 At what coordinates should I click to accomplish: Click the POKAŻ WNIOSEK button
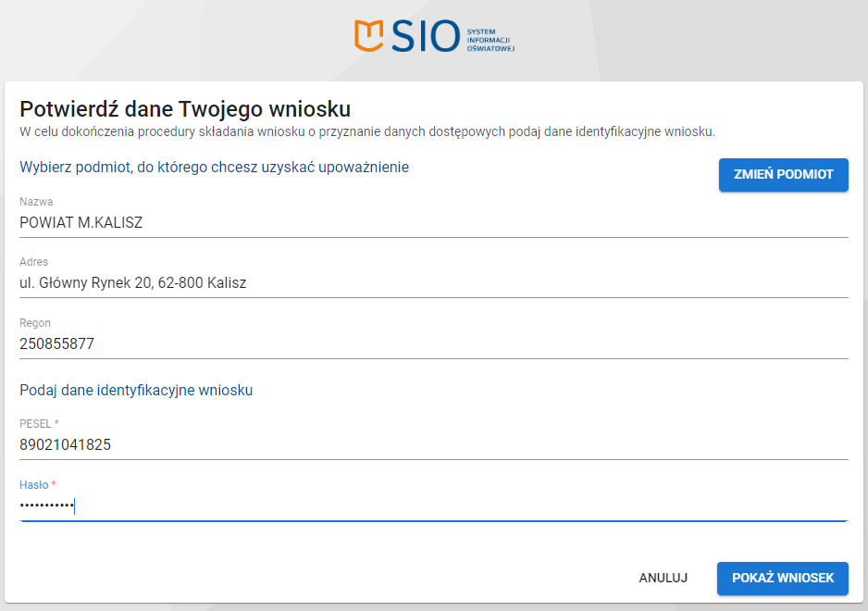(x=783, y=578)
